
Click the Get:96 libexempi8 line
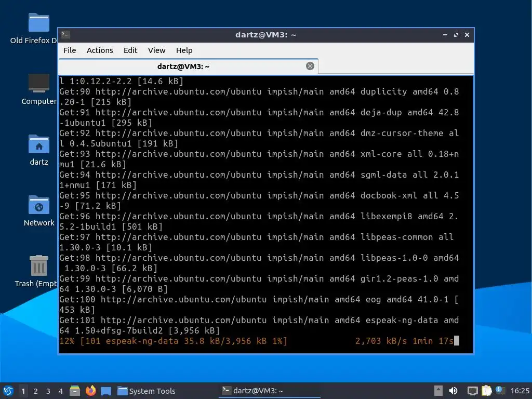pyautogui.click(x=259, y=221)
